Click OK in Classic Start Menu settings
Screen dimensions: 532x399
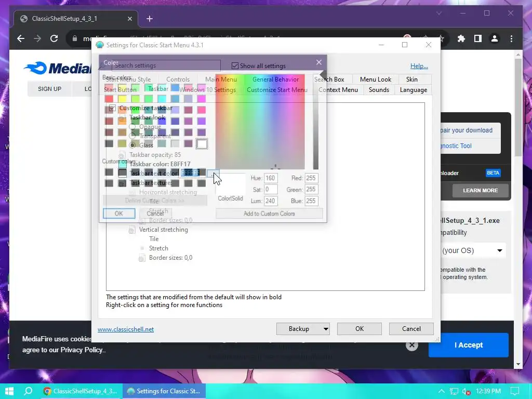360,329
